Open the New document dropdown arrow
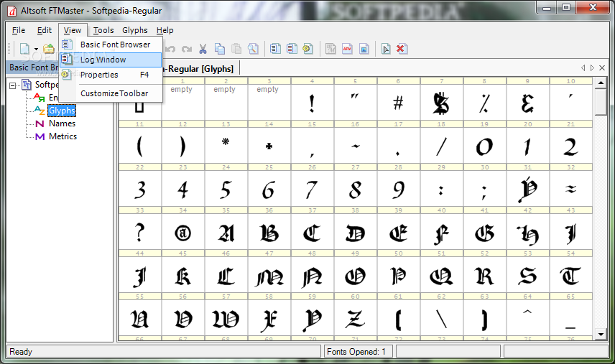This screenshot has width=615, height=364. click(x=36, y=50)
